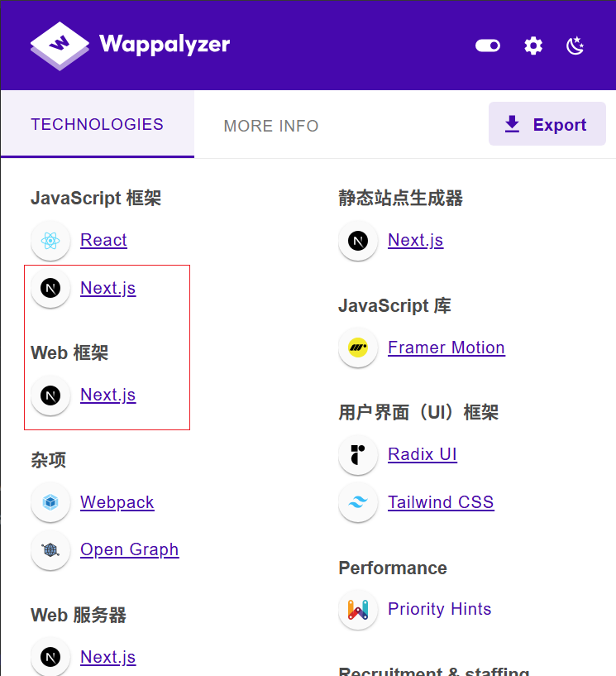616x676 pixels.
Task: Click the Radix UI icon
Action: [358, 455]
